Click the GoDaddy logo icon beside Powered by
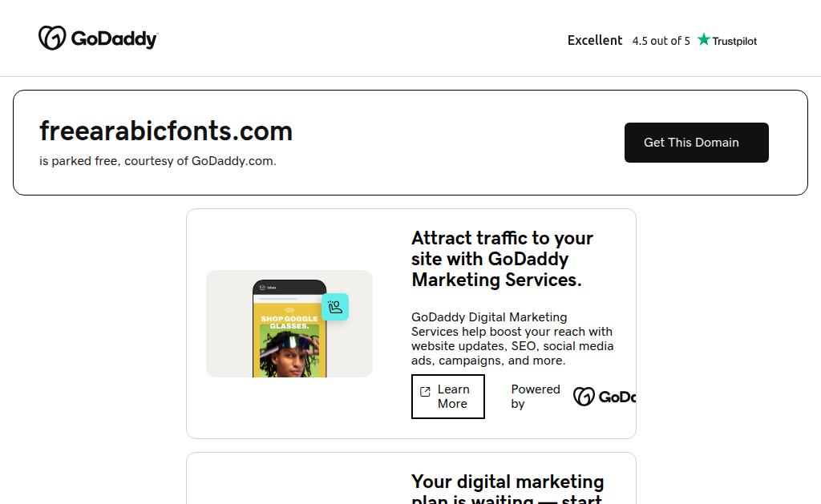The image size is (821, 504). 584,397
